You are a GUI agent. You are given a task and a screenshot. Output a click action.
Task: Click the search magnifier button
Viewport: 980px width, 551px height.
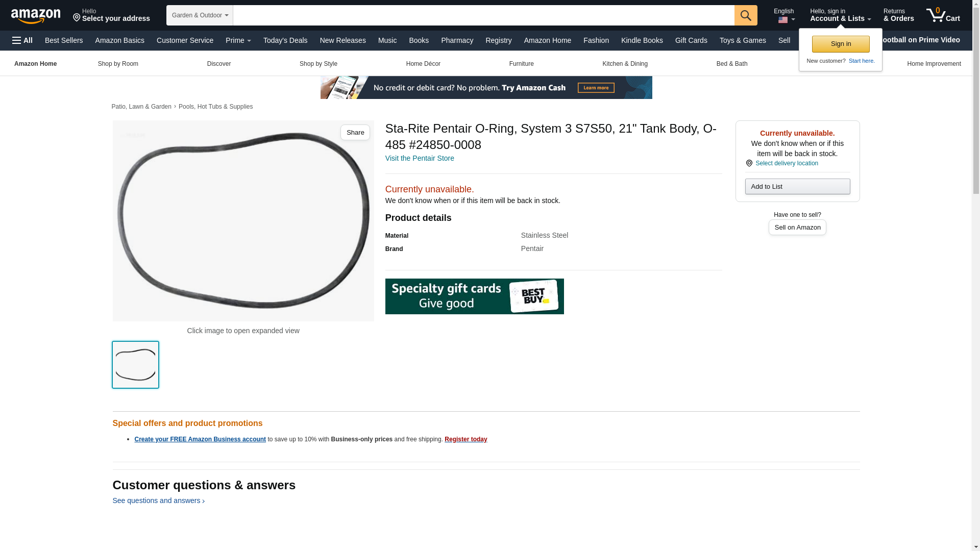pyautogui.click(x=746, y=15)
